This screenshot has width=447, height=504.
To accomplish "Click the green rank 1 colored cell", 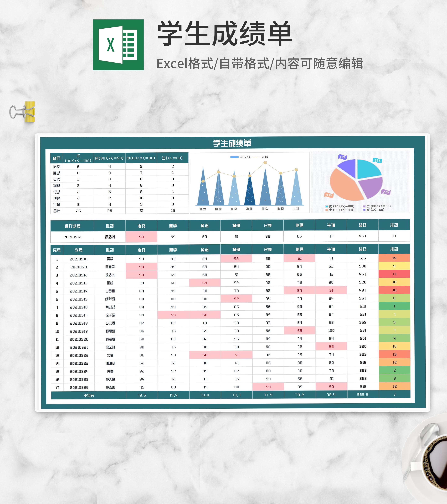I will 394,306.
